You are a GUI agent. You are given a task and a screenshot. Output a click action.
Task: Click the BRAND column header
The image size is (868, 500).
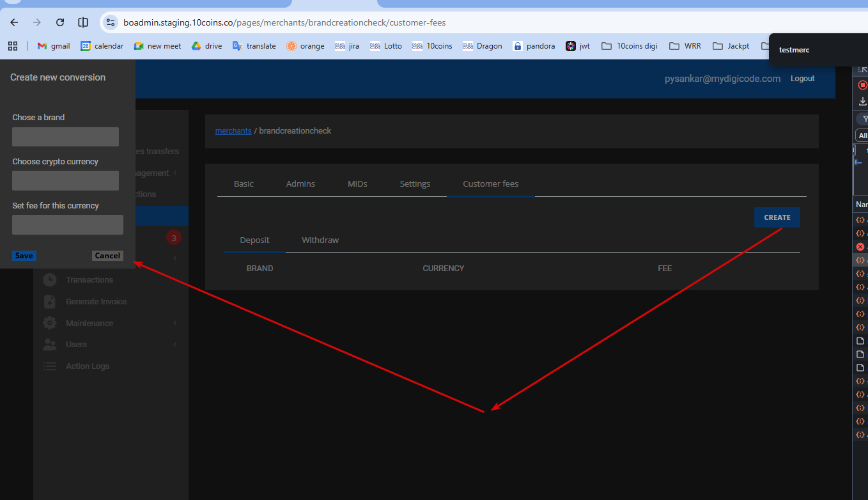click(260, 269)
